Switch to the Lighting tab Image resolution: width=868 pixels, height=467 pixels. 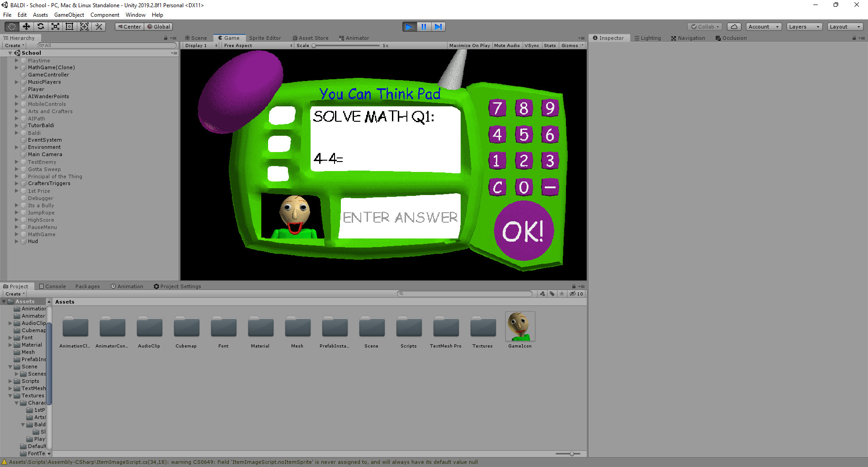point(647,38)
